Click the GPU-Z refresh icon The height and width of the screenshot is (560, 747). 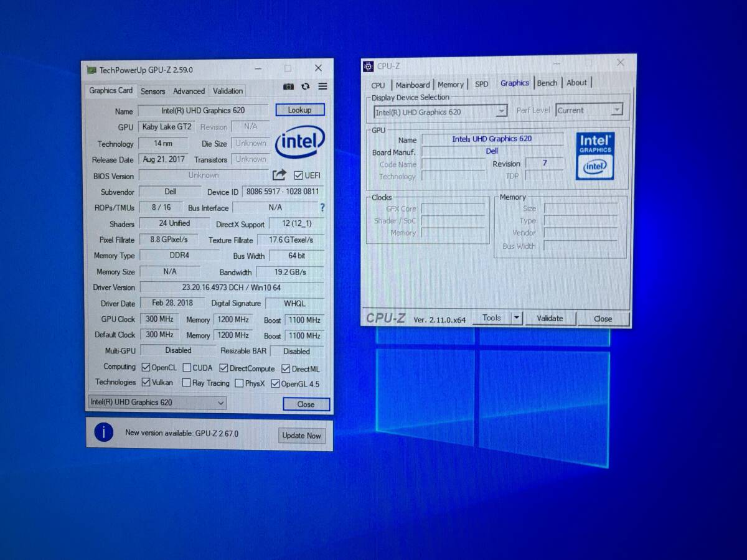(306, 86)
